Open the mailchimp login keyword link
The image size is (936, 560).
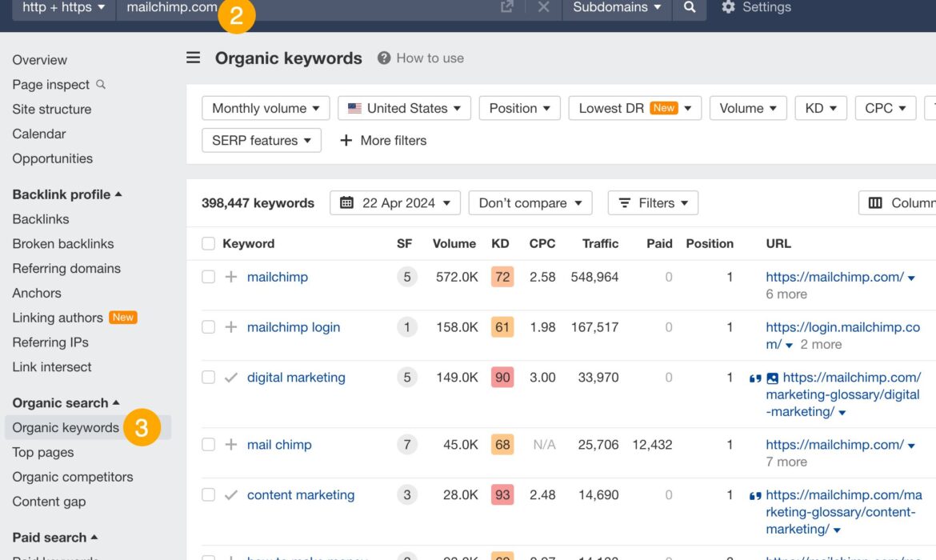click(x=294, y=327)
